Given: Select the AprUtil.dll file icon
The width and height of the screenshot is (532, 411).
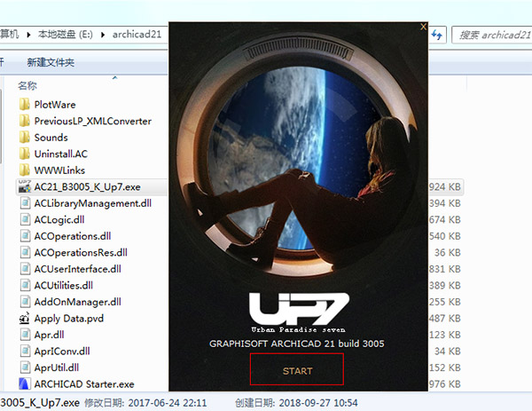Looking at the screenshot, I should coord(25,368).
